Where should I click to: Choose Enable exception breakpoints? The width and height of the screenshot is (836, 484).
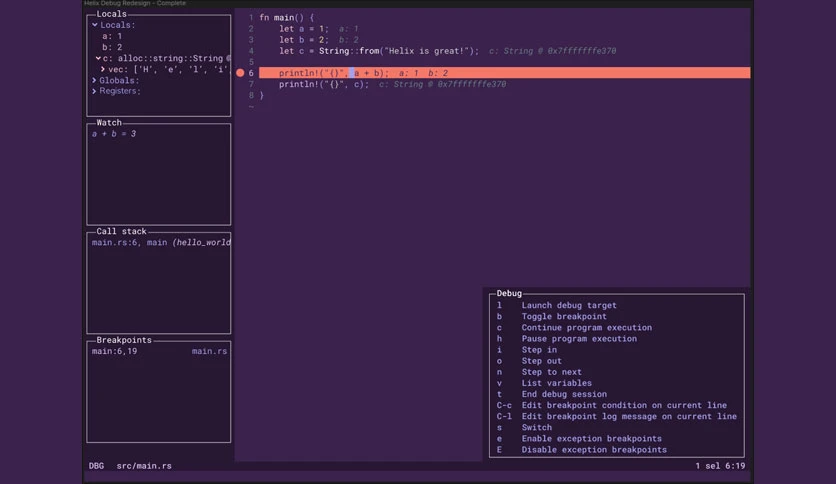click(x=591, y=439)
